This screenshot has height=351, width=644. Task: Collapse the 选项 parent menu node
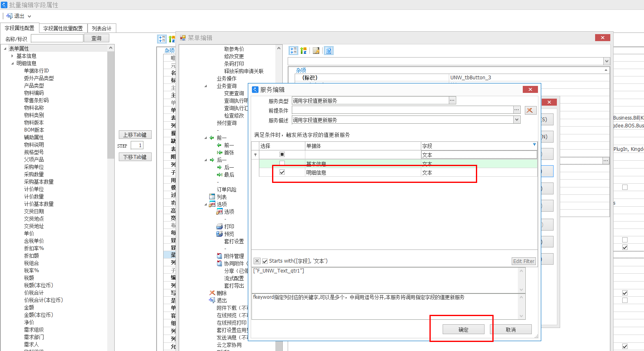coord(206,204)
